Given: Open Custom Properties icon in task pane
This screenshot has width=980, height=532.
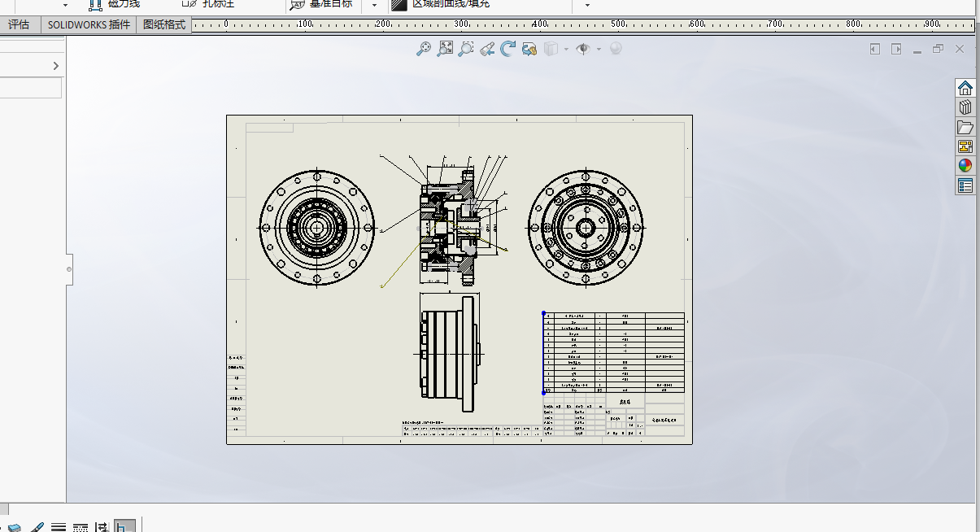Looking at the screenshot, I should click(x=965, y=185).
